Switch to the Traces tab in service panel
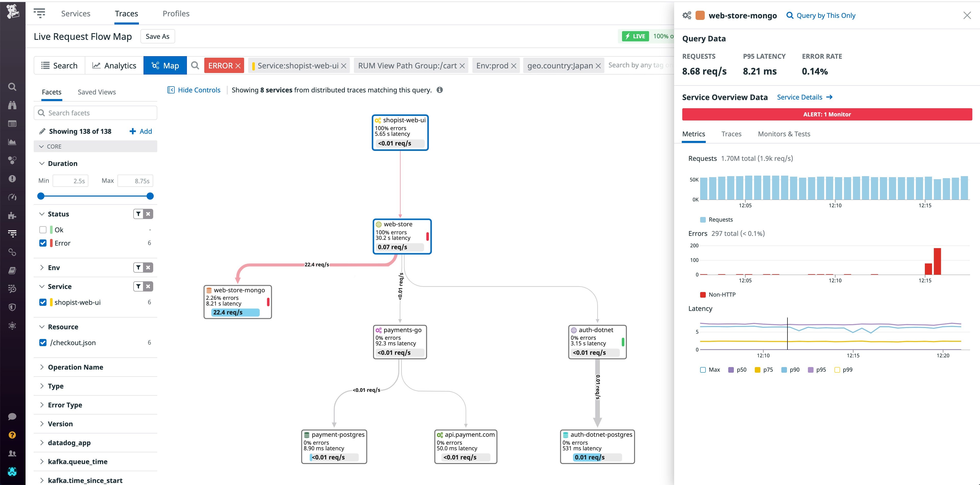Image resolution: width=980 pixels, height=485 pixels. coord(731,134)
